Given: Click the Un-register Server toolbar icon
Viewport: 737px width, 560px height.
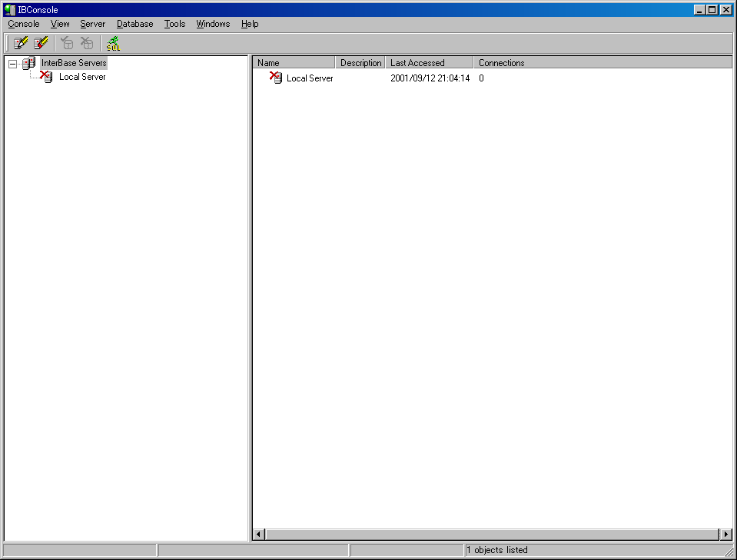Looking at the screenshot, I should tap(41, 43).
